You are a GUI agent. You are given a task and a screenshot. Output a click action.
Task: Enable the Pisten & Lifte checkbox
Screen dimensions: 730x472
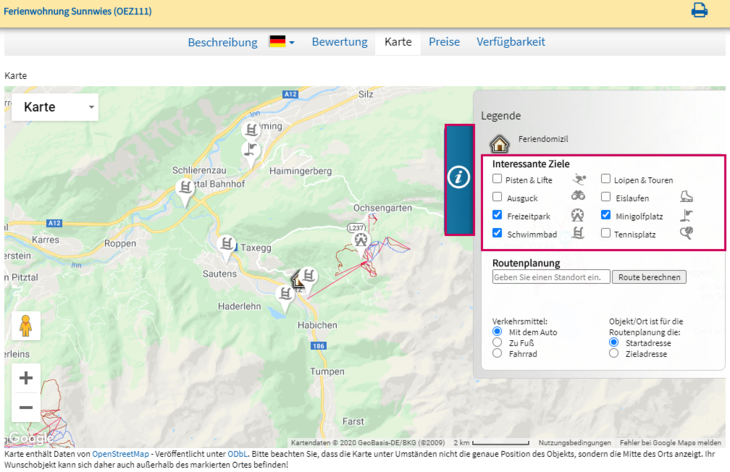tap(498, 179)
